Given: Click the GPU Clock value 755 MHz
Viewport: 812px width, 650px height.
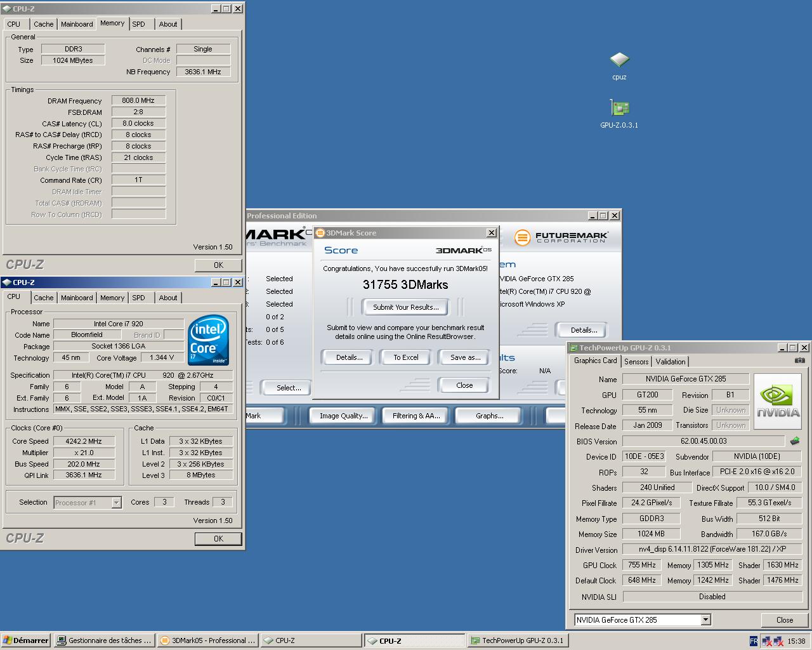Looking at the screenshot, I should point(642,565).
